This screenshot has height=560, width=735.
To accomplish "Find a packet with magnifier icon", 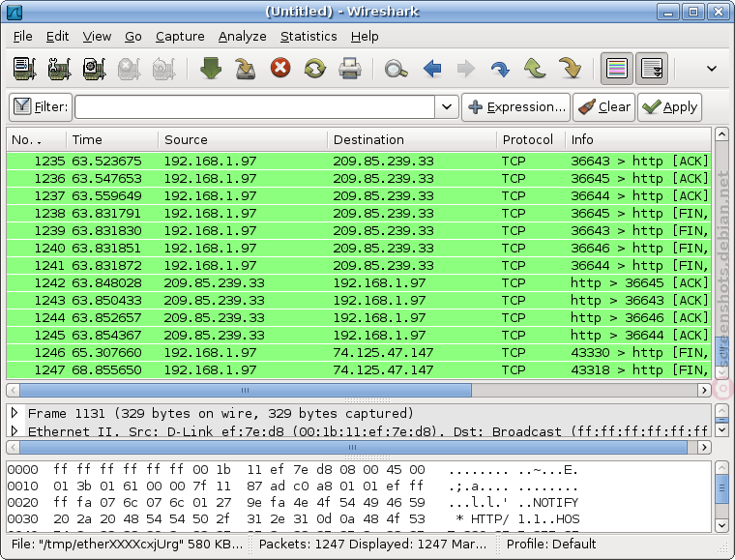I will pyautogui.click(x=397, y=69).
